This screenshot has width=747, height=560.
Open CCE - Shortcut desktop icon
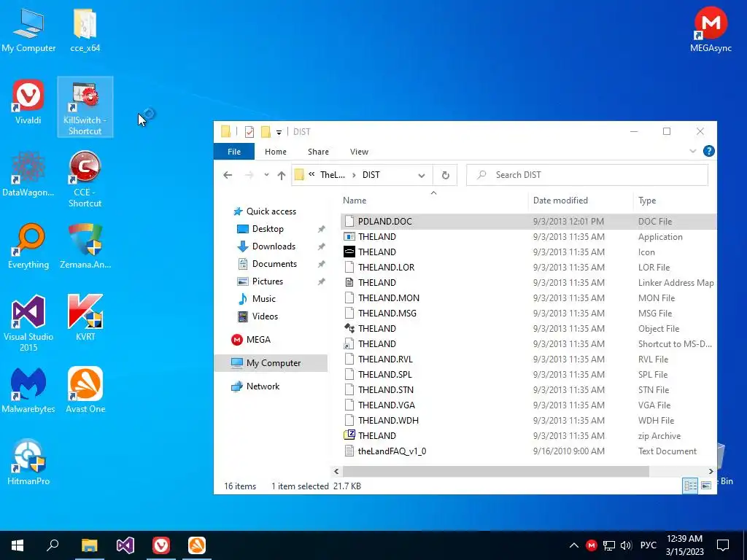[x=85, y=179]
